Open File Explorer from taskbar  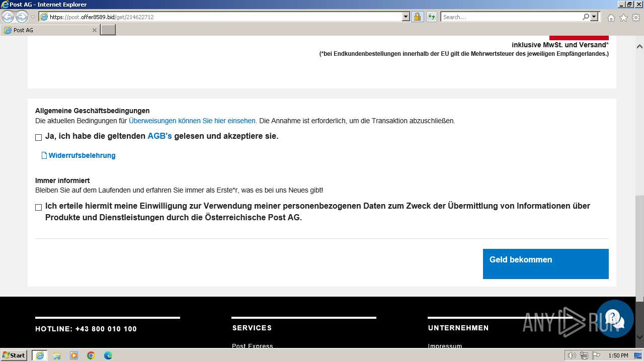coord(57,355)
